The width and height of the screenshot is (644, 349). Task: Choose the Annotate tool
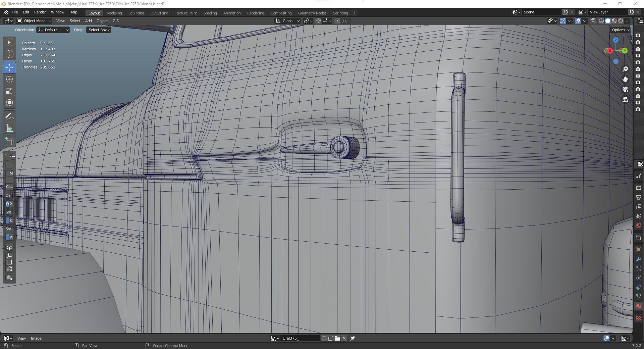9,116
